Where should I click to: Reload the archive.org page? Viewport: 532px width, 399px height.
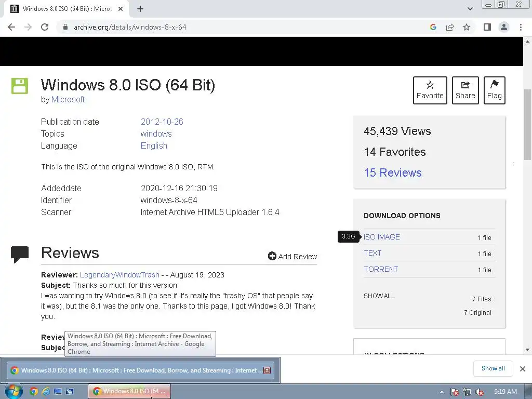[45, 27]
